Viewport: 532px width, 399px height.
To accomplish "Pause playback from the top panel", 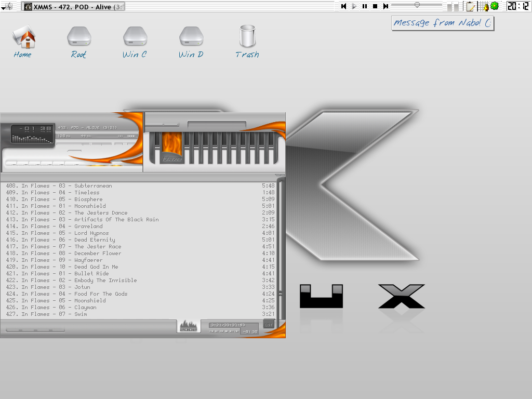I will coord(365,6).
